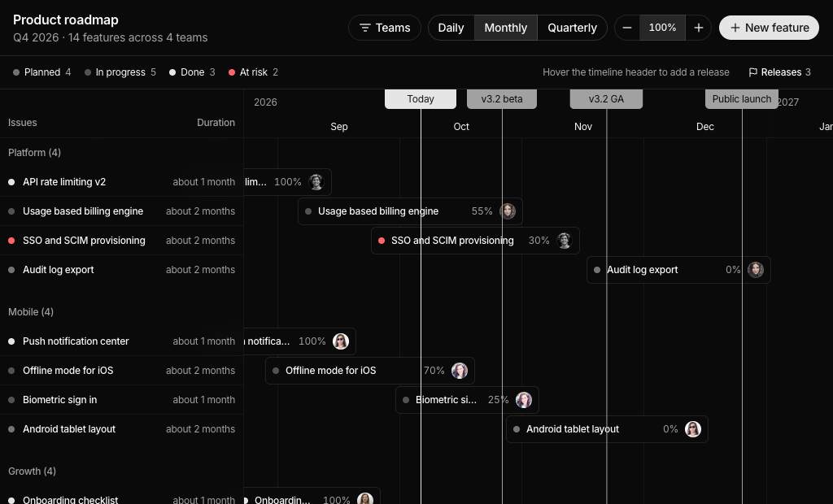This screenshot has height=504, width=833.
Task: Switch to Quarterly view
Action: pyautogui.click(x=572, y=28)
